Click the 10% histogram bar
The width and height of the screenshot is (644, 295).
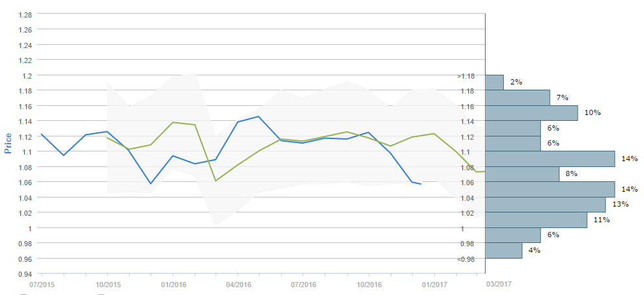pyautogui.click(x=531, y=113)
